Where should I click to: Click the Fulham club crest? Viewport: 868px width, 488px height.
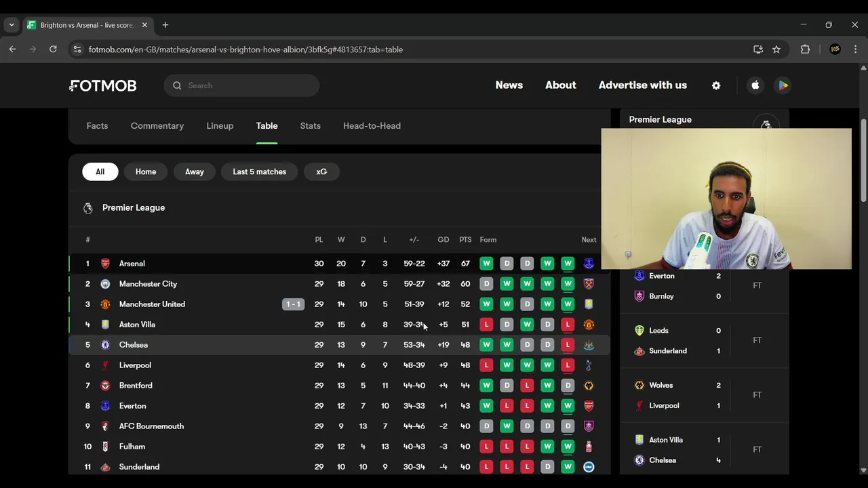coord(105,447)
